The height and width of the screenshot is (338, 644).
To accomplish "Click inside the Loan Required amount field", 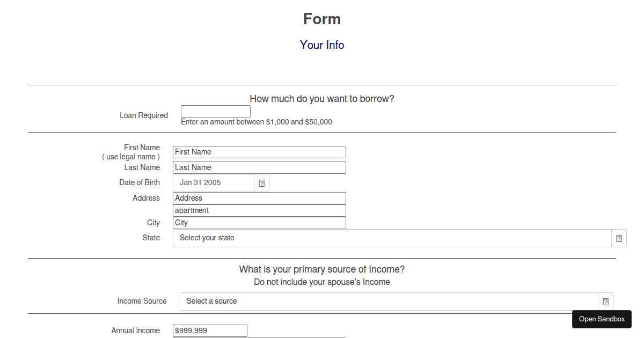I will point(215,111).
